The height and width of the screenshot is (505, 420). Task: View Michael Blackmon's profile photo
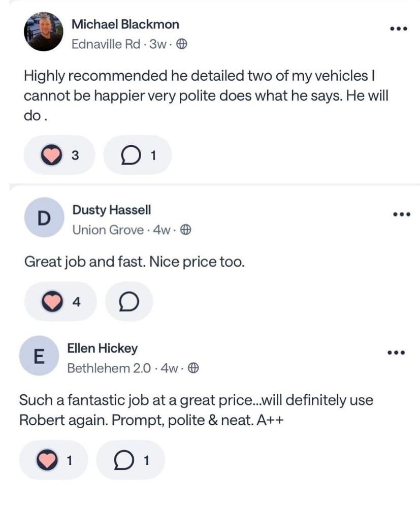click(43, 31)
